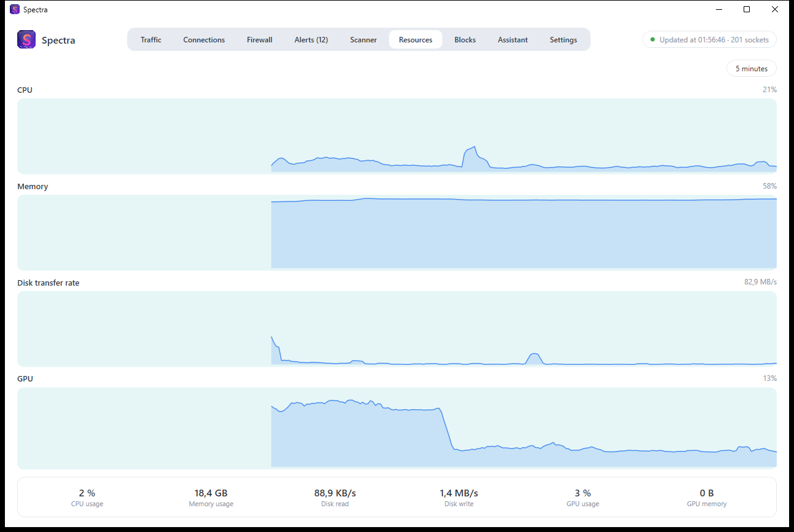
Task: Open the Blocks tab
Action: click(465, 40)
